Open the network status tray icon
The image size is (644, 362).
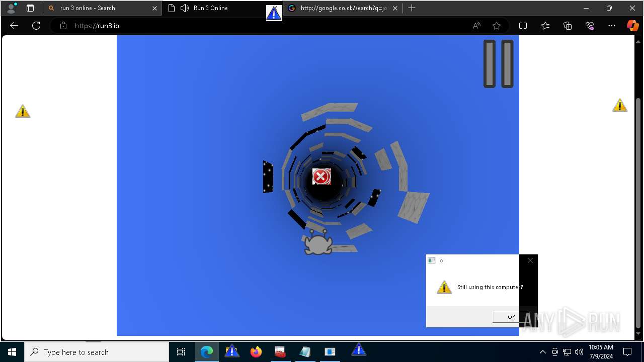[567, 352]
